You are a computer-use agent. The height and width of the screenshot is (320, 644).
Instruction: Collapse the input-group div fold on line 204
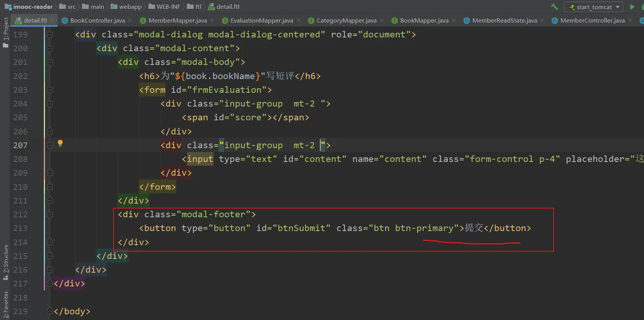[x=50, y=104]
